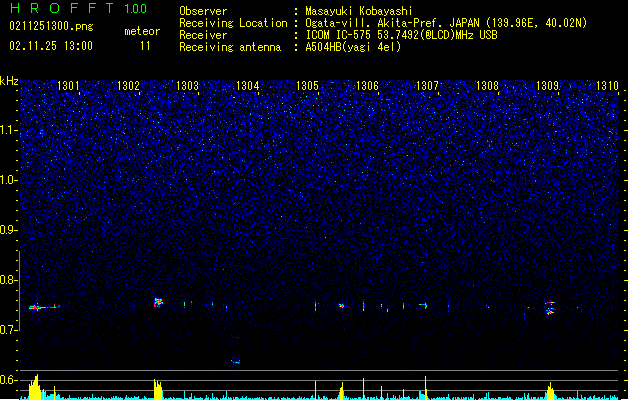This screenshot has width=629, height=400.
Task: Click the 1304 time marker
Action: coord(248,86)
